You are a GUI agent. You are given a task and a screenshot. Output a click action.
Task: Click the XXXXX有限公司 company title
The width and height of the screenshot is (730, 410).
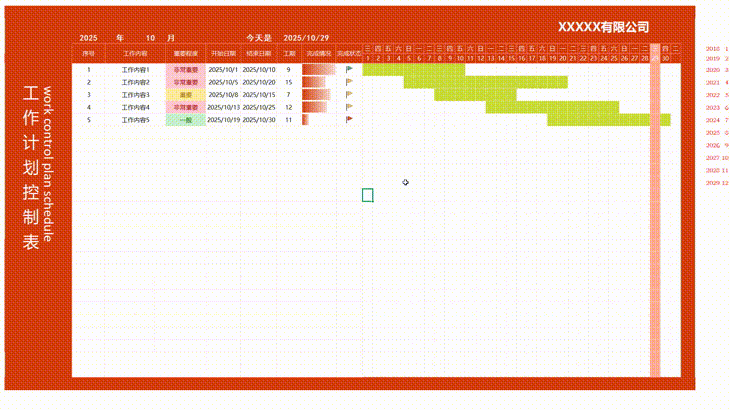point(603,27)
